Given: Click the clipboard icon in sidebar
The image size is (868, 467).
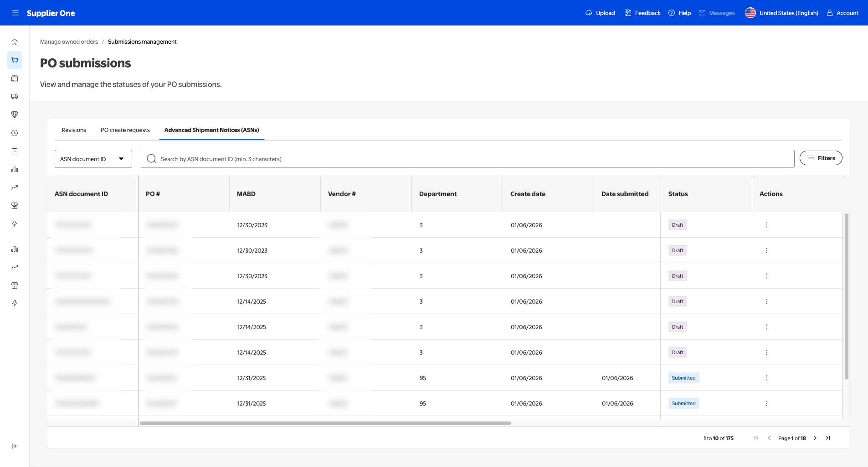Looking at the screenshot, I should click(15, 151).
